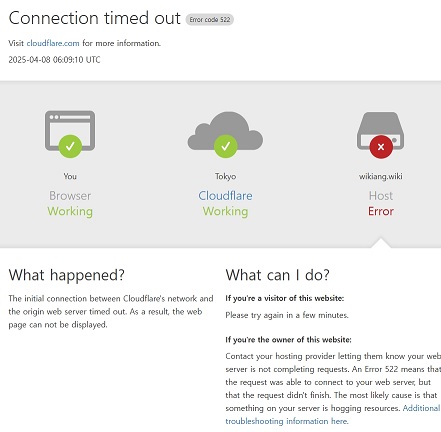441x432 pixels.
Task: Click the Error code 522 badge
Action: pos(210,20)
